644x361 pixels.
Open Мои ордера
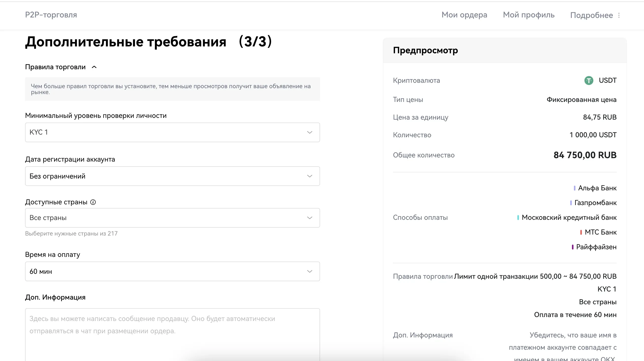point(464,15)
